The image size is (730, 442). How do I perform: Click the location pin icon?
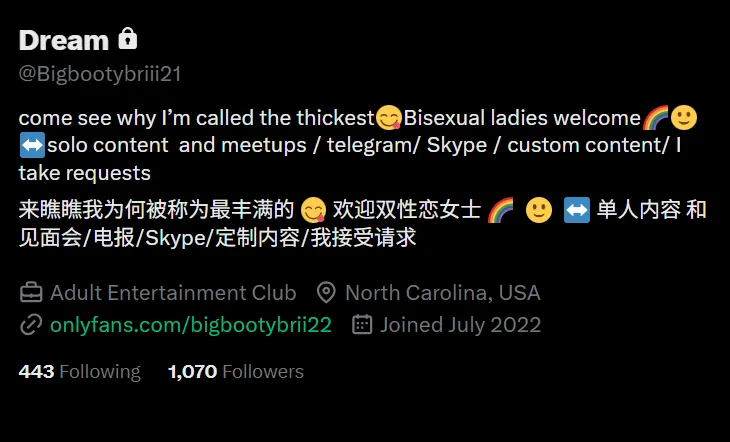pos(326,293)
